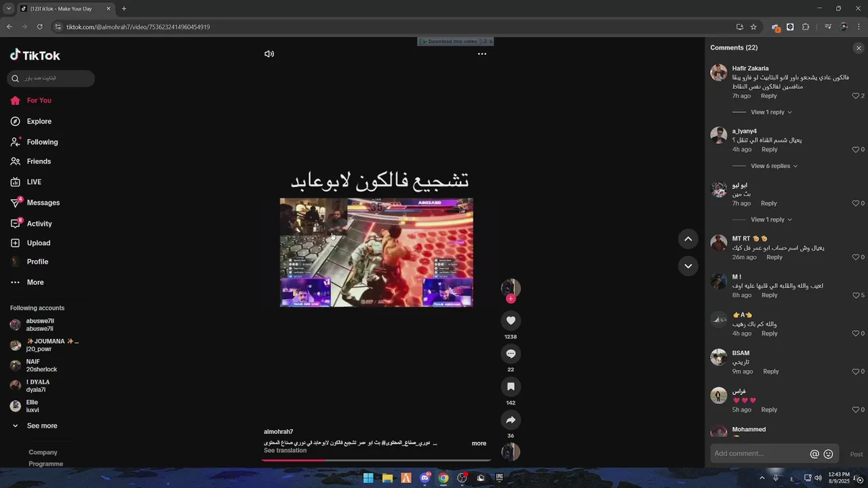Open File Explorer from the taskbar

point(387,478)
